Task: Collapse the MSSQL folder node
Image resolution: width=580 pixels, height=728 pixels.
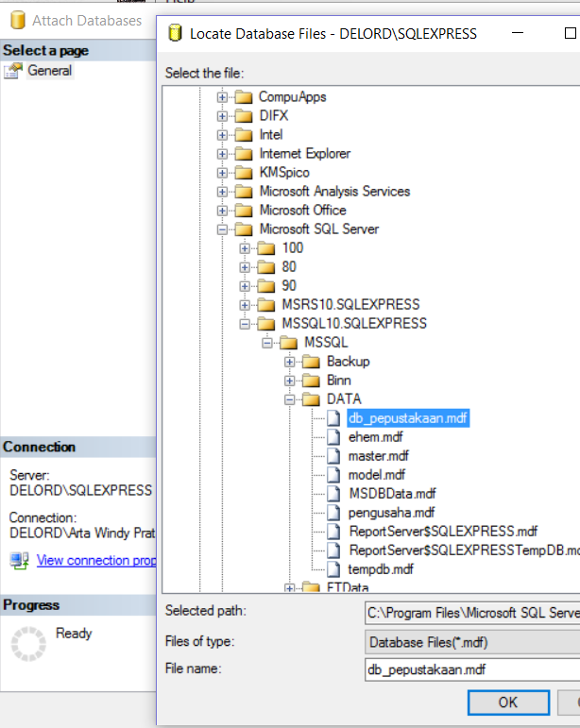Action: tap(267, 343)
